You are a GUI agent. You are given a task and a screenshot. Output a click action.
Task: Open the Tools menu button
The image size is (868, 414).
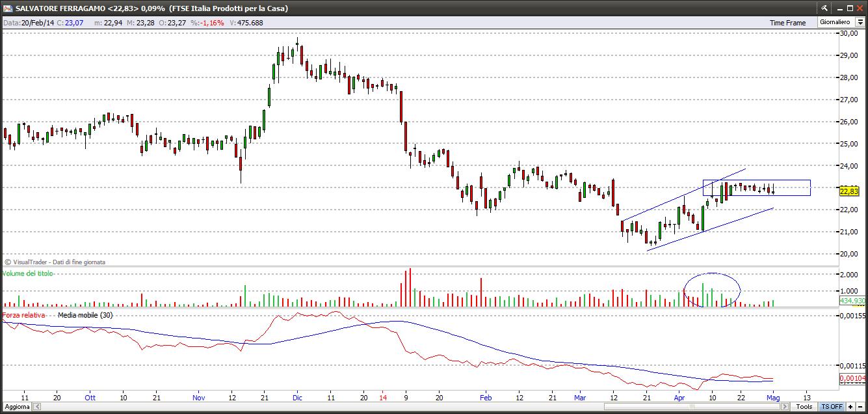tap(804, 407)
